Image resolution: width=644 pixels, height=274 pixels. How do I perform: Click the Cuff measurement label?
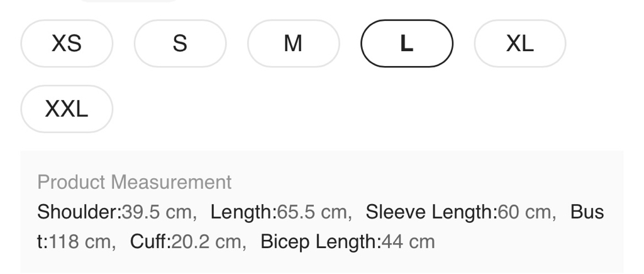click(x=150, y=241)
